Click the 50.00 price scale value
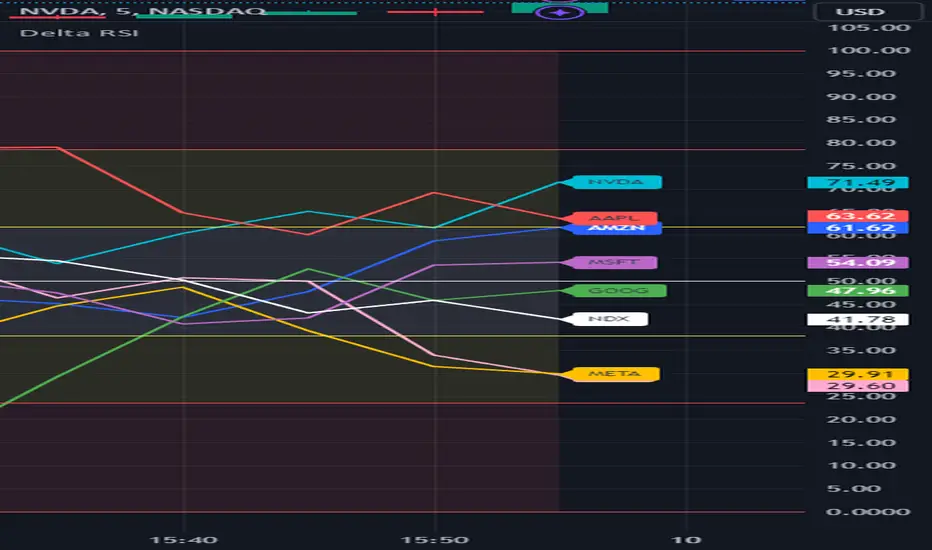The width and height of the screenshot is (932, 550). (861, 281)
